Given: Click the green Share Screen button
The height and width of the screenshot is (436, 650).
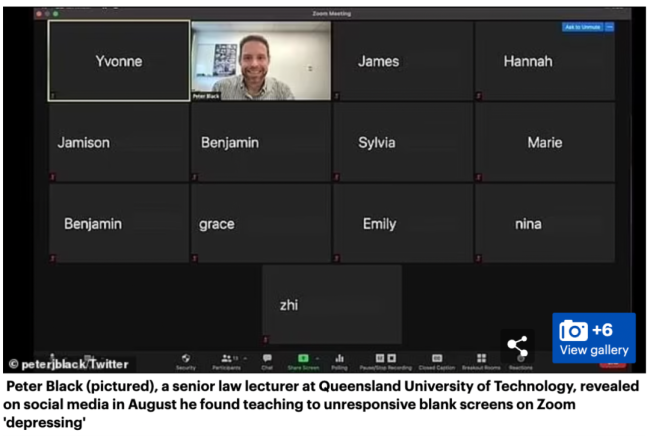Looking at the screenshot, I should tap(303, 361).
